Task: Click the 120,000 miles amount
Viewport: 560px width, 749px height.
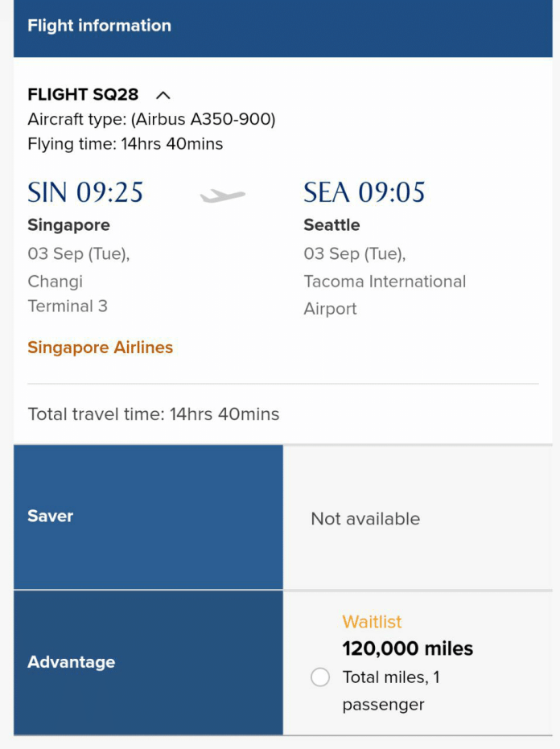Action: point(407,648)
